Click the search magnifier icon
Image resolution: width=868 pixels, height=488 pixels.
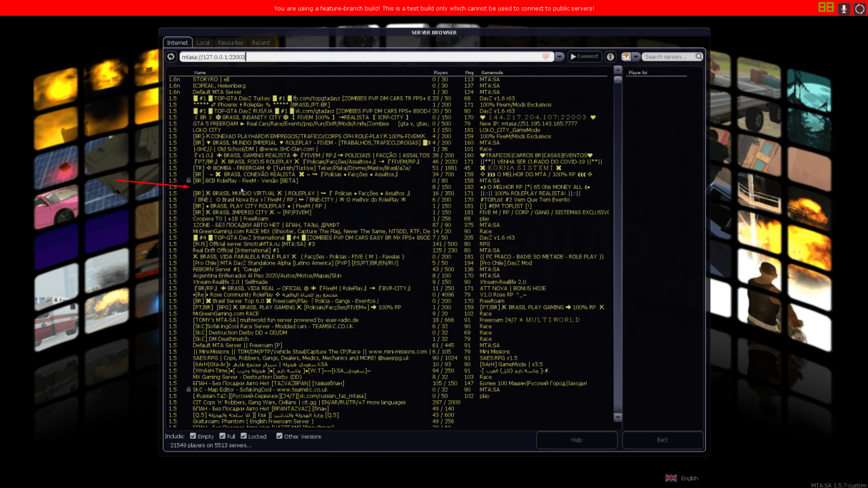click(699, 56)
